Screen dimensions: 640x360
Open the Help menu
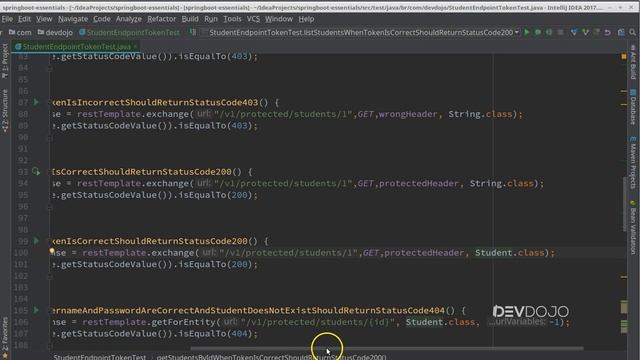tap(306, 19)
